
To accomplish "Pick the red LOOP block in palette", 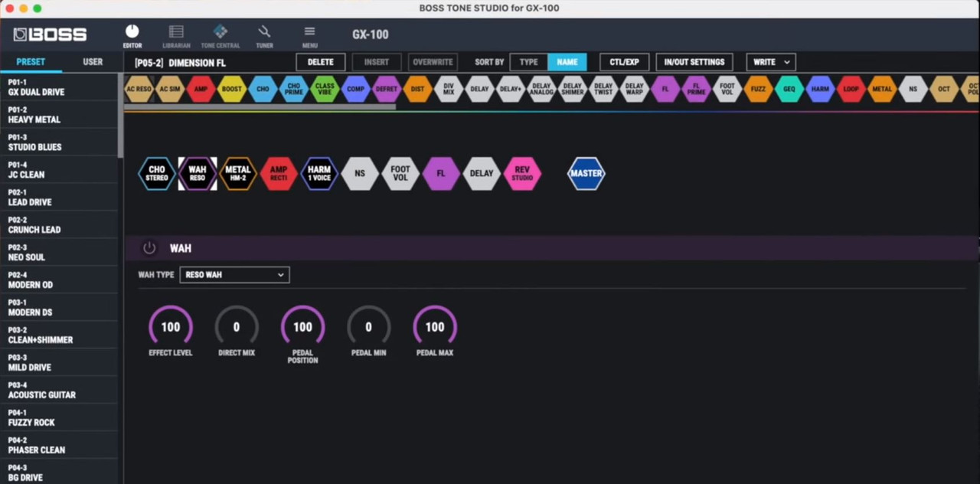I will click(x=851, y=89).
